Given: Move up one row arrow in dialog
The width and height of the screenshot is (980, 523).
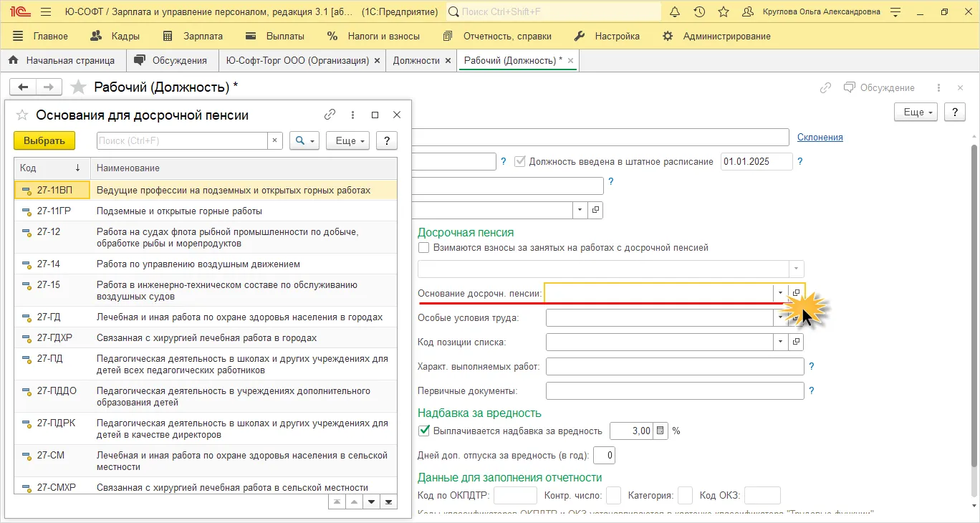Looking at the screenshot, I should 353,502.
